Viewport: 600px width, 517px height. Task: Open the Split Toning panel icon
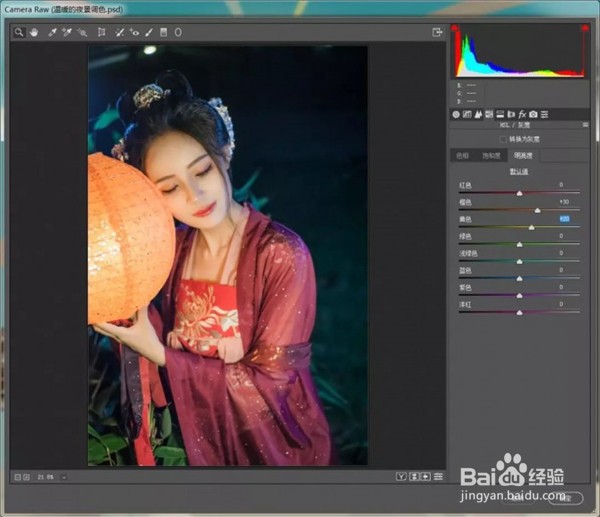pos(500,114)
